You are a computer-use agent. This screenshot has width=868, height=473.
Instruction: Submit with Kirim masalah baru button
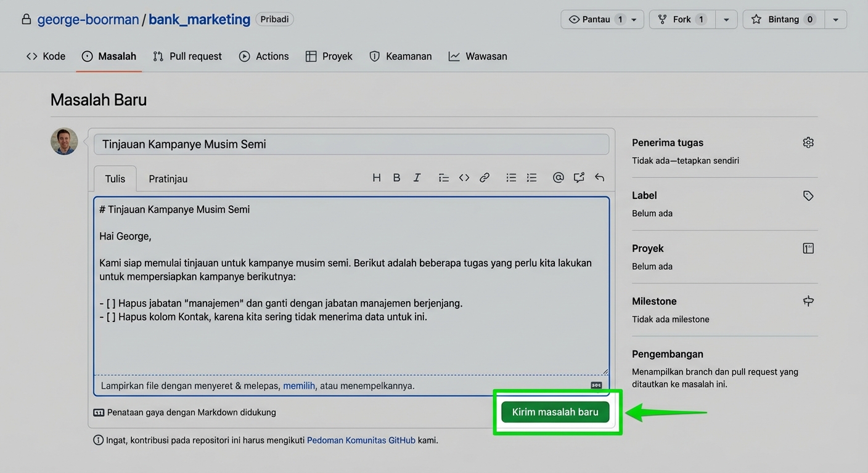click(x=555, y=412)
